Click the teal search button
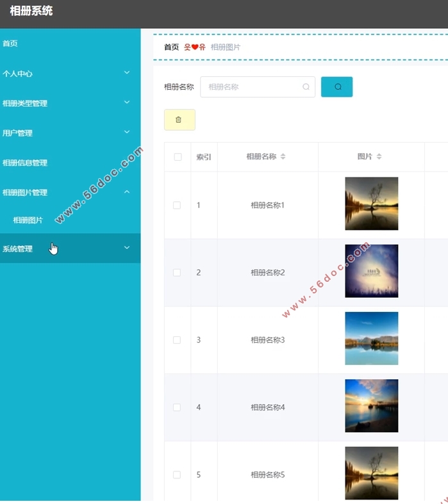Screen dimensions: 448x504 pos(336,87)
